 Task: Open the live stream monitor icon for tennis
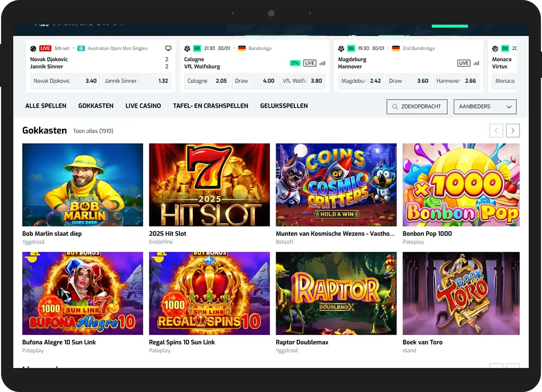tap(168, 48)
